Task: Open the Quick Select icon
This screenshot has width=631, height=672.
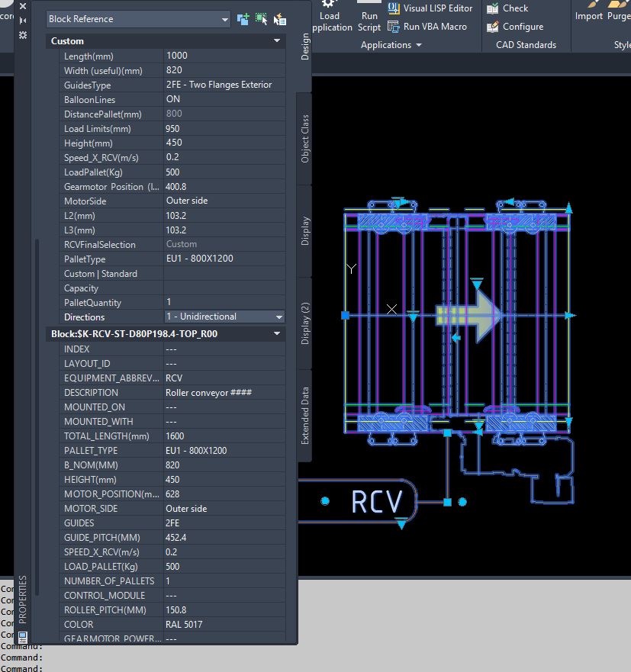Action: [280, 19]
